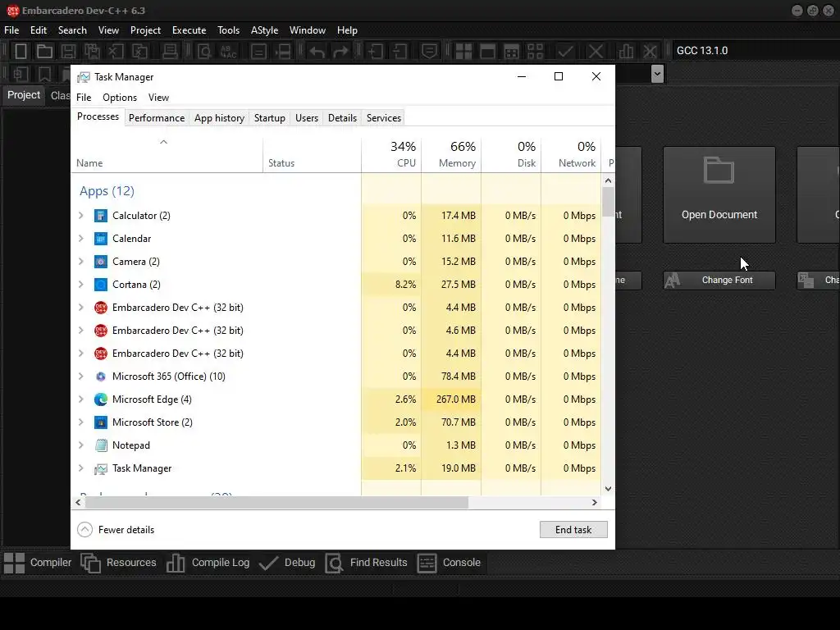This screenshot has width=840, height=630.
Task: Click the End task button
Action: tap(573, 530)
